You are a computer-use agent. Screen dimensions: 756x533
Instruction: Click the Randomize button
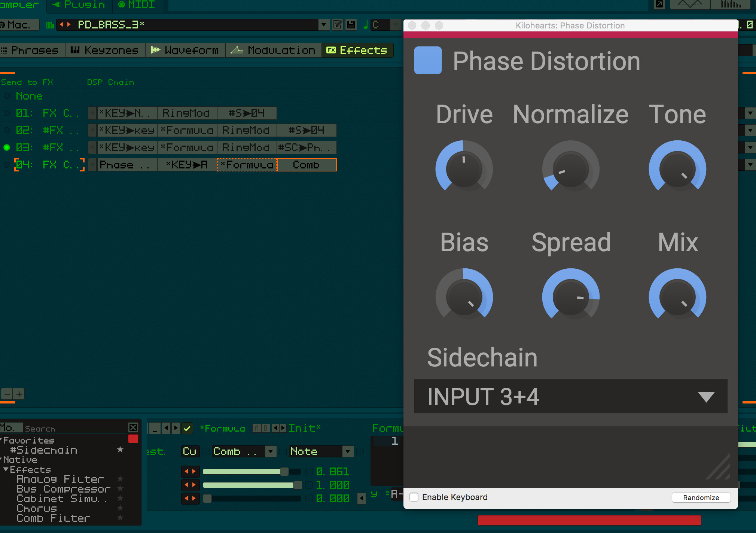pyautogui.click(x=701, y=497)
